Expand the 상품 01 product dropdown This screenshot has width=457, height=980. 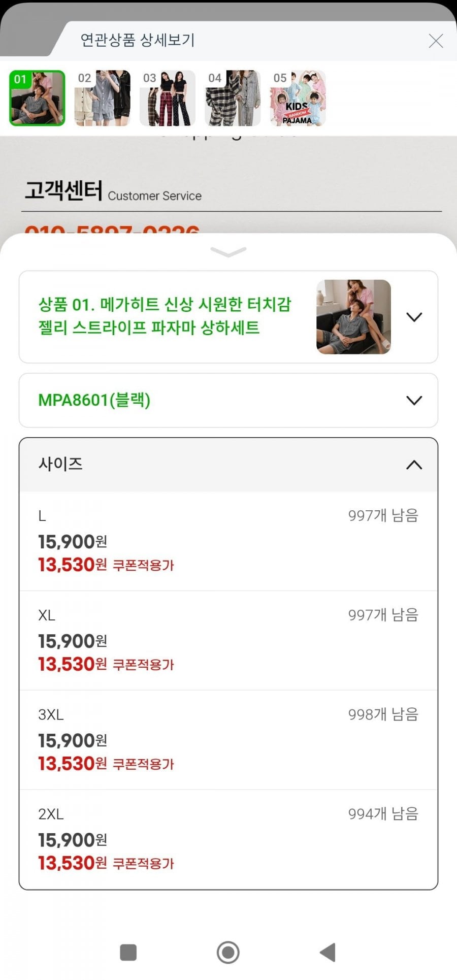(x=228, y=317)
